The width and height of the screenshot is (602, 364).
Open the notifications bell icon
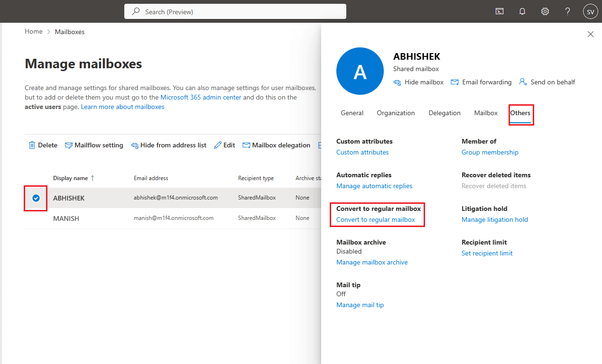[522, 11]
